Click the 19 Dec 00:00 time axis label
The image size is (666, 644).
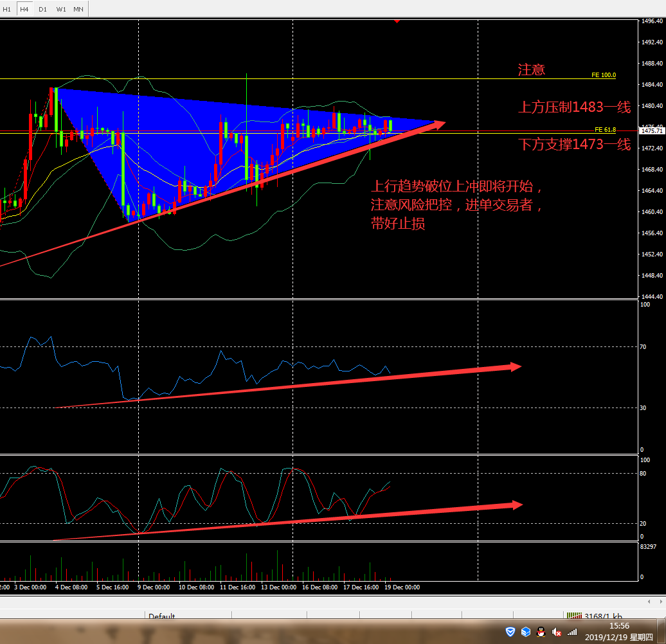(402, 587)
